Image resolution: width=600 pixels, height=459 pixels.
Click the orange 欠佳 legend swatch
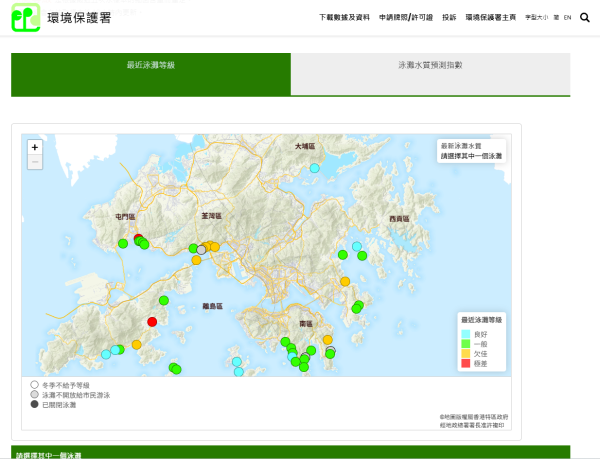point(466,353)
